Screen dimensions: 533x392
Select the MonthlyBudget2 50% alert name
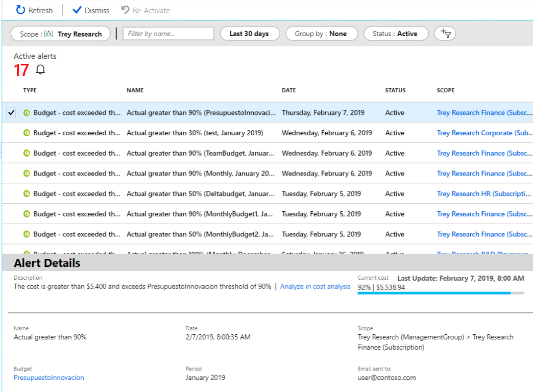200,234
